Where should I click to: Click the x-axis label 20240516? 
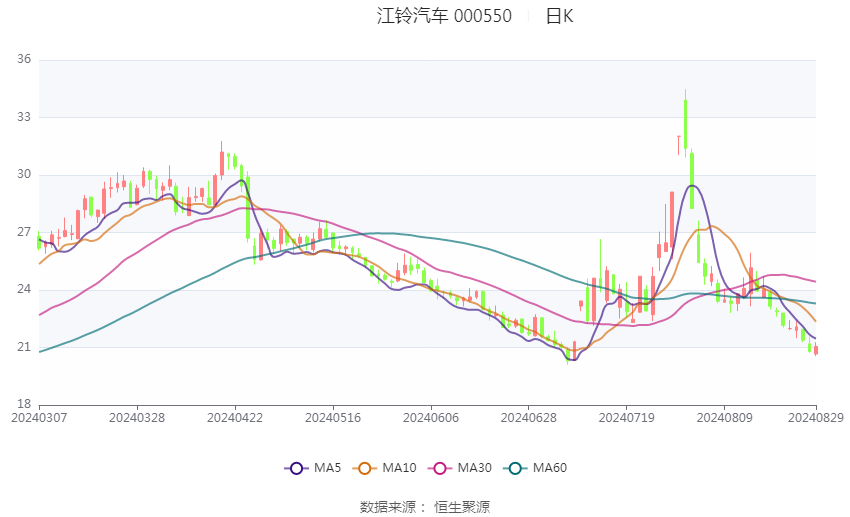(333, 418)
